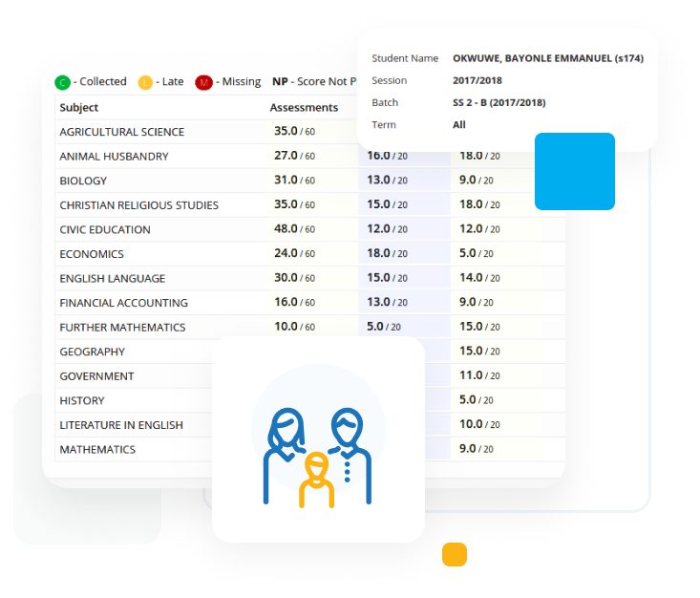Click Literature in English score 10.0 / 20
The height and width of the screenshot is (598, 700).
479,424
